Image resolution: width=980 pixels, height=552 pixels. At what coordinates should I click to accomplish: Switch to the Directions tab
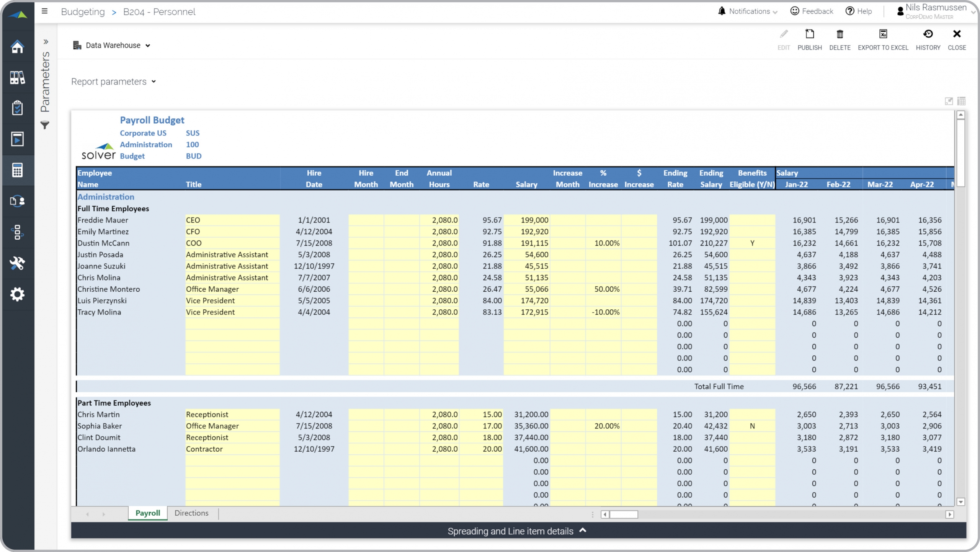192,513
